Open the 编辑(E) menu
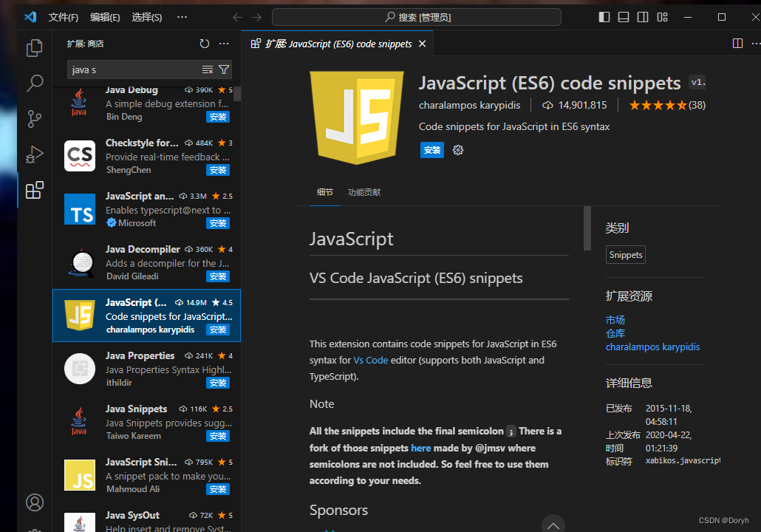The width and height of the screenshot is (761, 532). point(105,18)
